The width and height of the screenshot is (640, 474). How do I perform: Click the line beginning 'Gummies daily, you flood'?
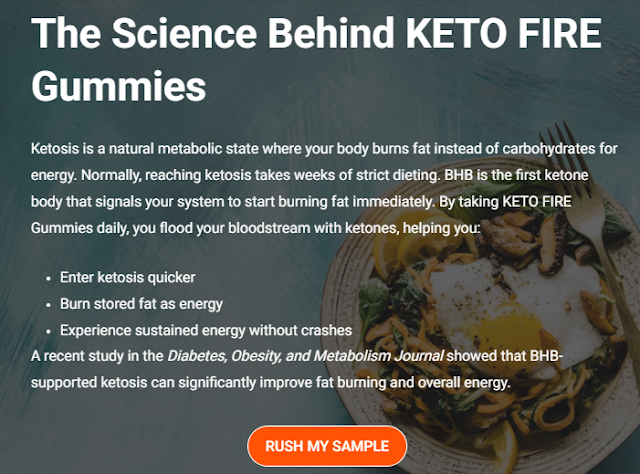[x=256, y=228]
